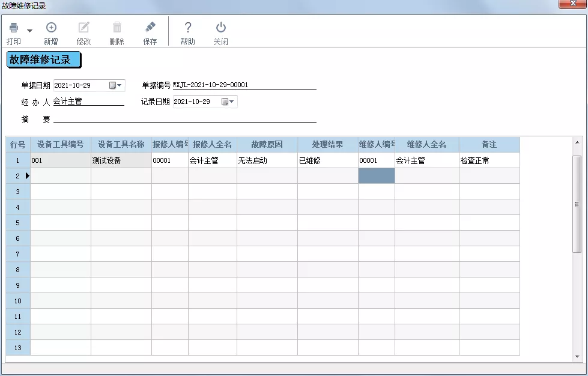Click the 维修人编号 column header
The width and height of the screenshot is (588, 376).
pyautogui.click(x=377, y=145)
